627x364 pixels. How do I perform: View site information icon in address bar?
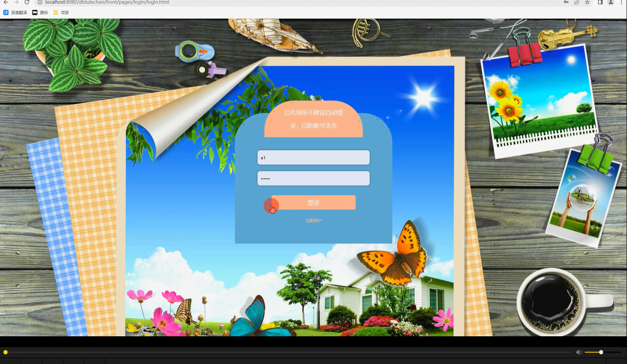[40, 2]
